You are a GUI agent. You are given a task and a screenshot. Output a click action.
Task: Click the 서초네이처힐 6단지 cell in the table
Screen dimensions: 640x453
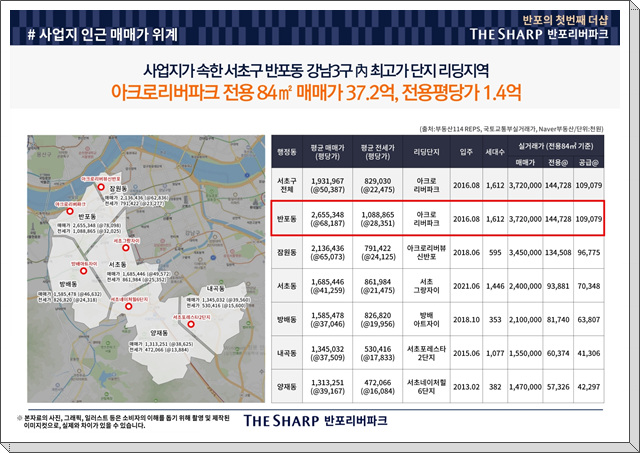coord(427,387)
